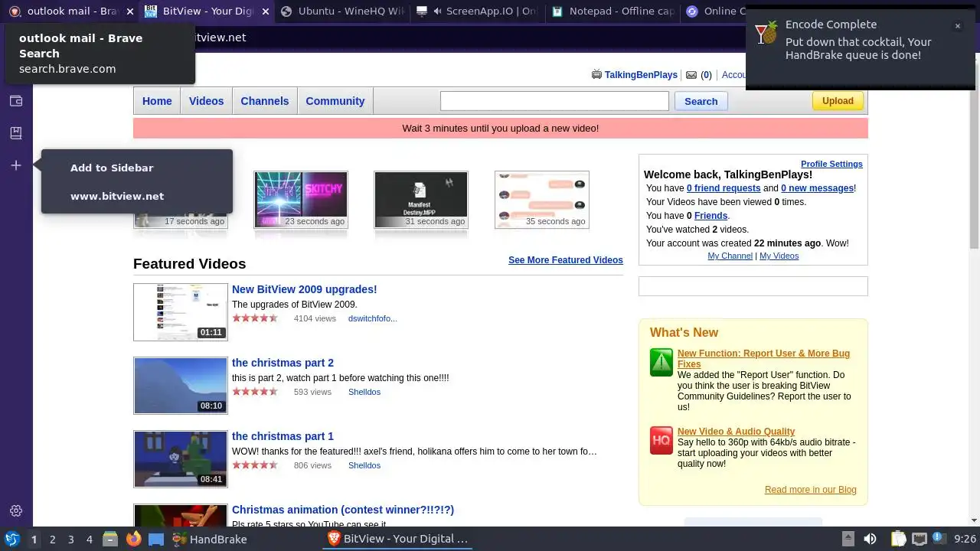Click the update notifier tray icon
Screen dimensions: 980x551
(939, 539)
